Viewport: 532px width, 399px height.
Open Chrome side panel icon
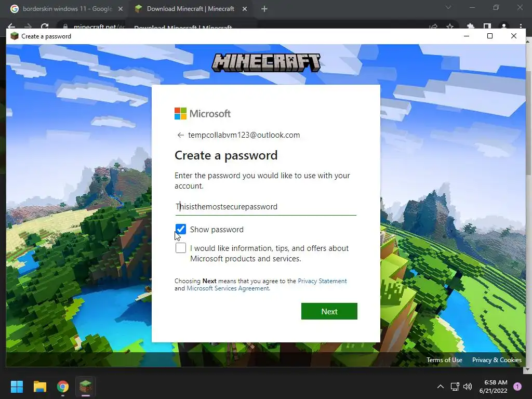pos(487,26)
